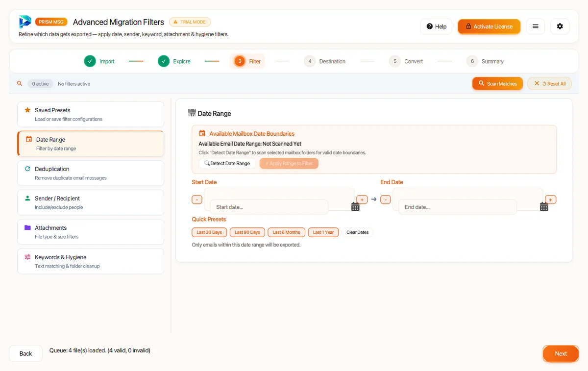588x371 pixels.
Task: Click the calendar icon beside Date Range heading
Action: coord(192,113)
